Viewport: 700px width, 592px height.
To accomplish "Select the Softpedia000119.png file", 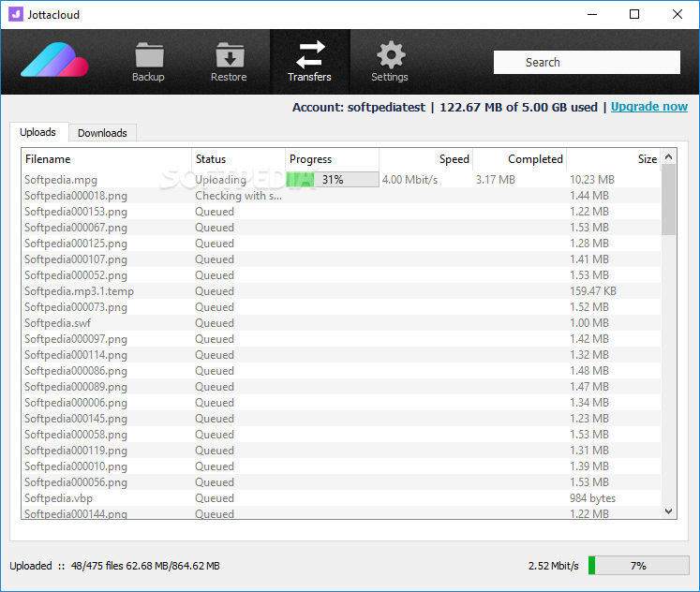I will point(76,451).
